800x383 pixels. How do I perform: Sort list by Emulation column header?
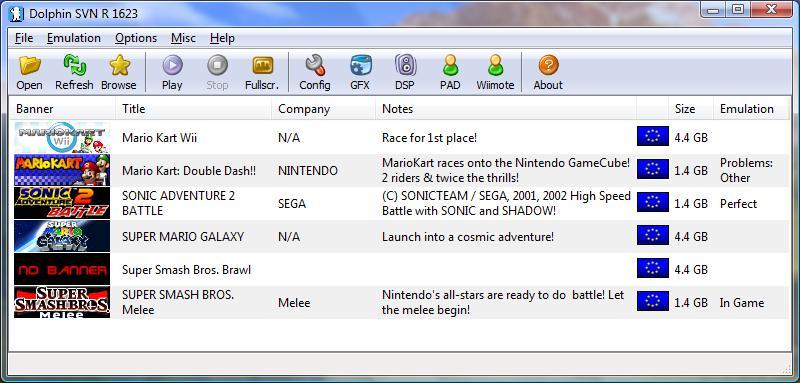[x=751, y=109]
